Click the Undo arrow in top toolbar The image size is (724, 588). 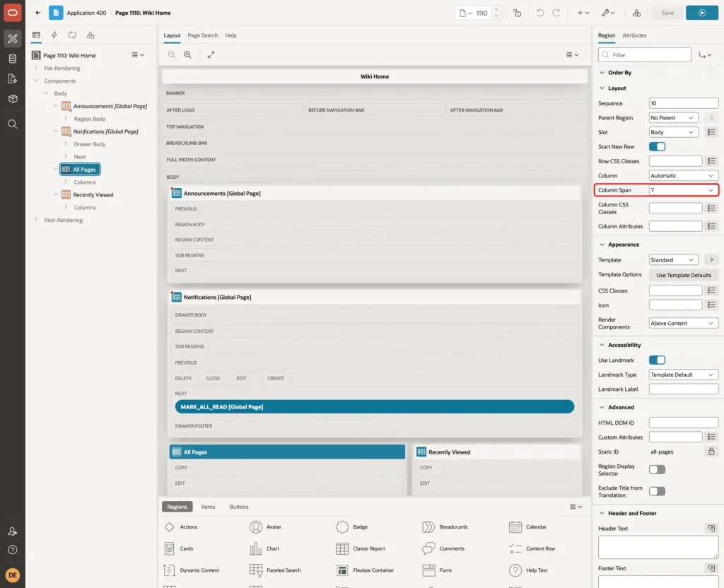(539, 13)
